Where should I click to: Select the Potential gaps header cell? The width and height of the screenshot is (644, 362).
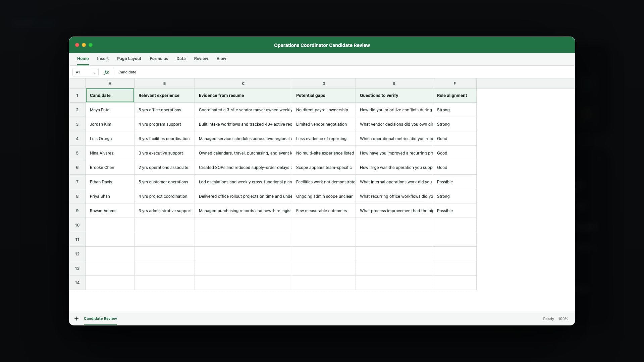coord(324,96)
